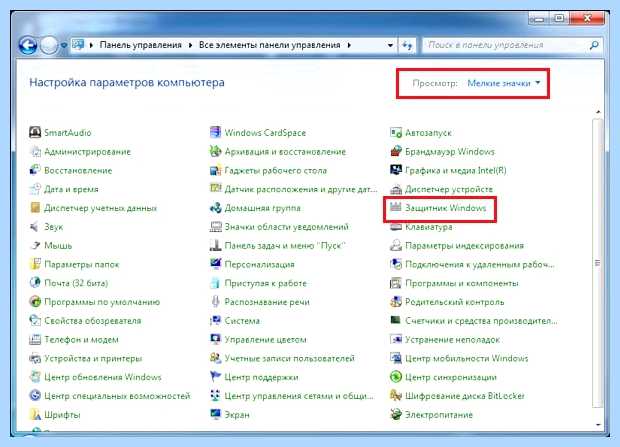Open Устройства и принтеры link
The width and height of the screenshot is (620, 447).
(x=93, y=358)
